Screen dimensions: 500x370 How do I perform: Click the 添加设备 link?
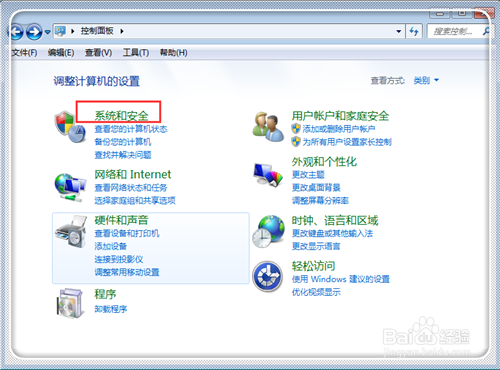click(111, 246)
